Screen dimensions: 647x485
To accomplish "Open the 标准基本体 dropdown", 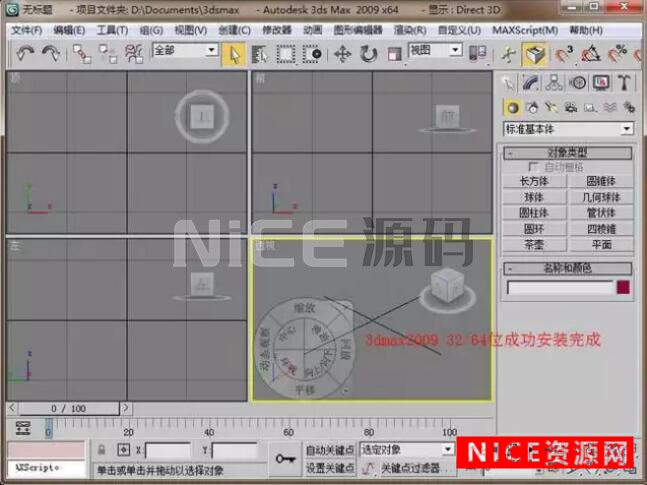I will click(x=568, y=129).
